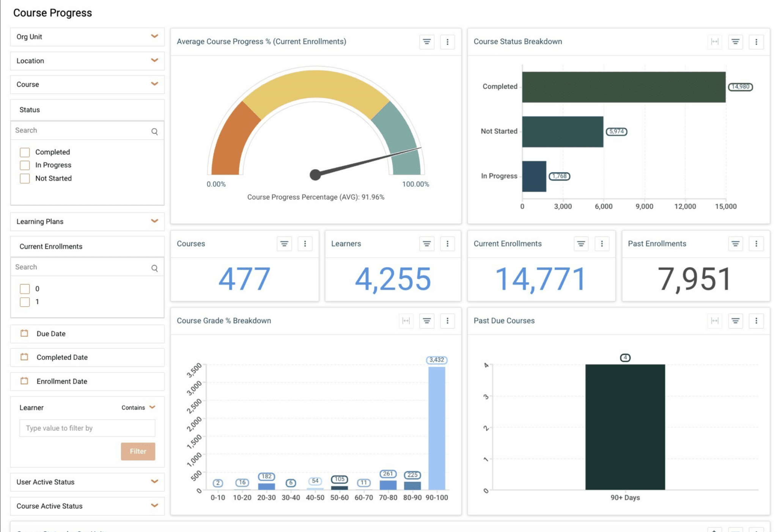Screen dimensions: 777x532
Task: Open filter icon on Past Due Courses
Action: 735,321
